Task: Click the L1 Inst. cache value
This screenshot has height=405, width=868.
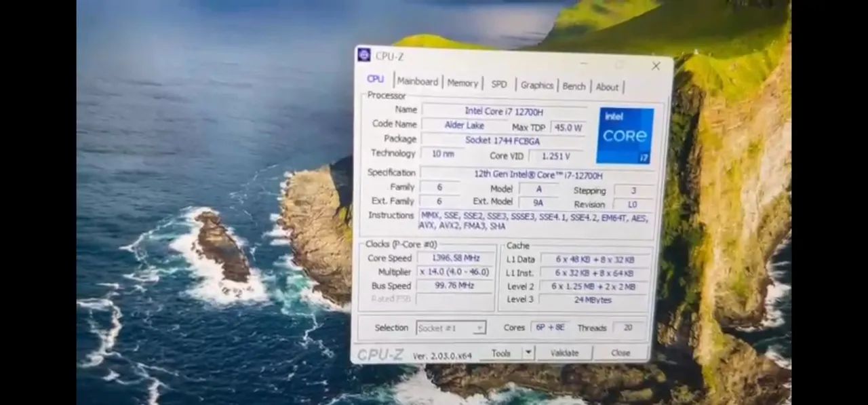Action: coord(595,273)
